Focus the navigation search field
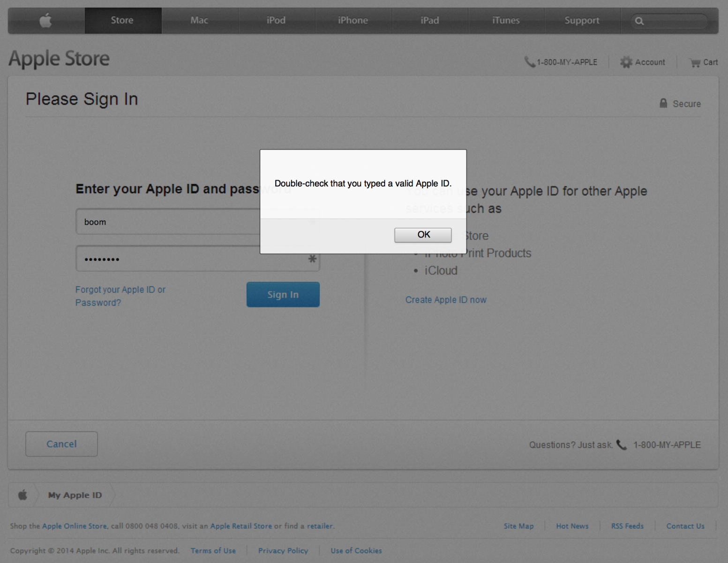 click(669, 21)
